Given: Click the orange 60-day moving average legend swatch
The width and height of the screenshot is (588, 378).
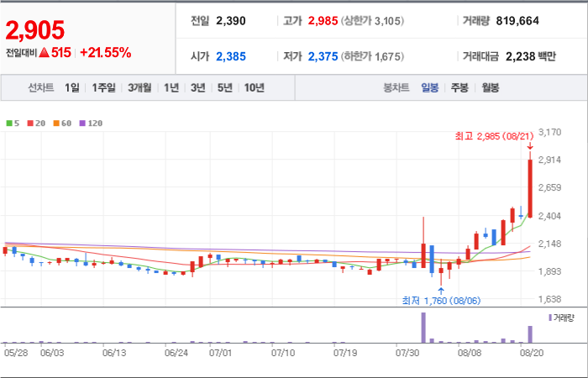Looking at the screenshot, I should click(56, 123).
